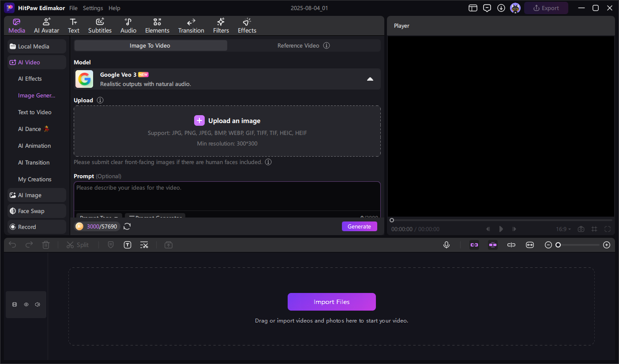Switch to the Text tab

click(x=74, y=26)
